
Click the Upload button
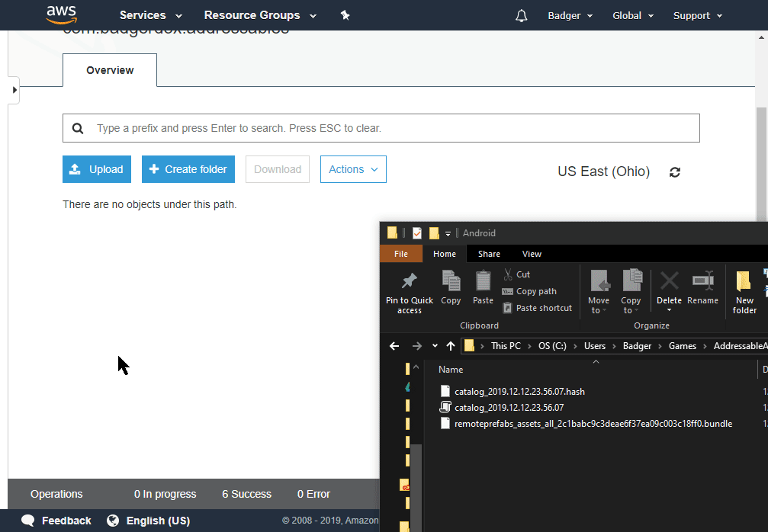tap(97, 169)
